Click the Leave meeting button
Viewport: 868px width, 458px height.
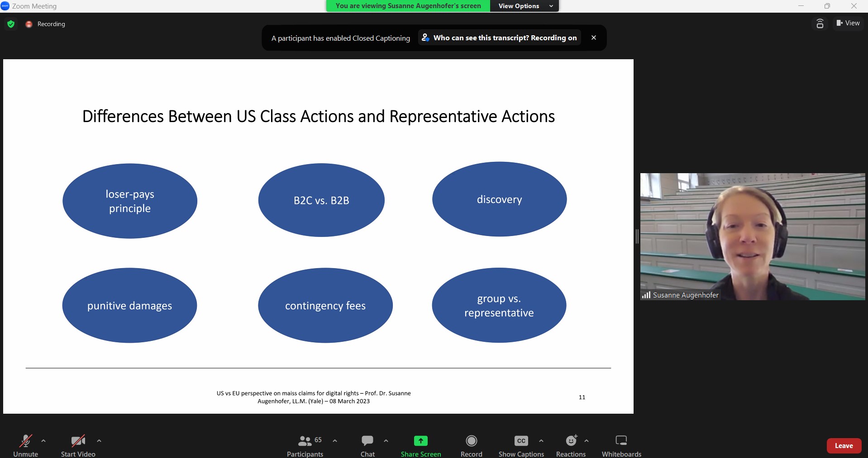point(844,446)
